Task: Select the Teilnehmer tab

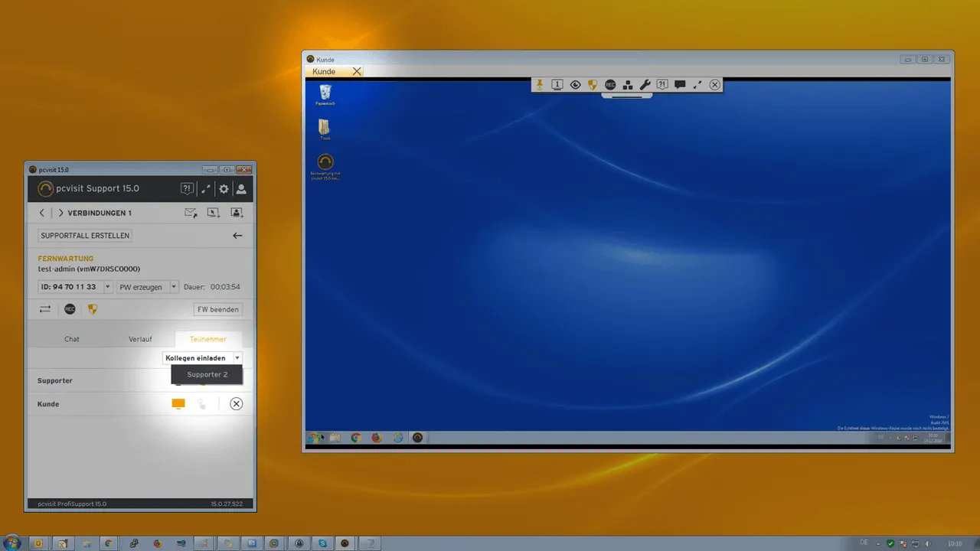Action: (x=208, y=339)
